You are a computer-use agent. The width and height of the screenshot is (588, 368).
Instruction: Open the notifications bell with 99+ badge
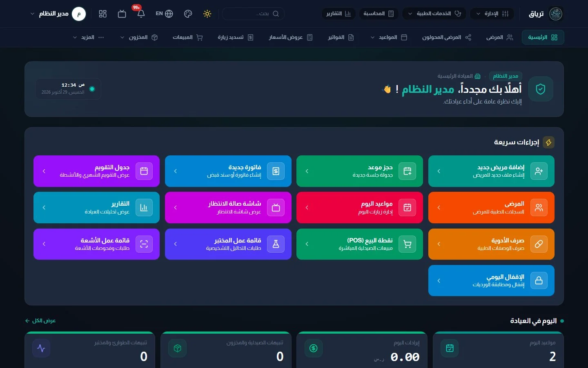(141, 13)
